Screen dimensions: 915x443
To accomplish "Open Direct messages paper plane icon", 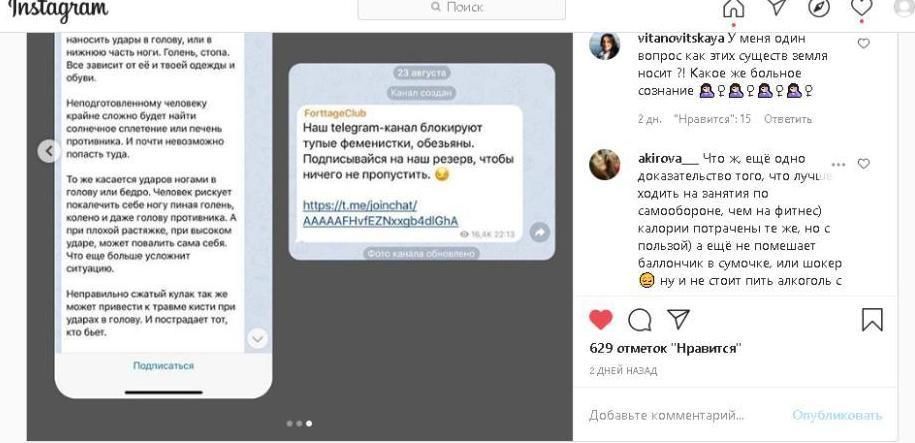I will (x=776, y=7).
